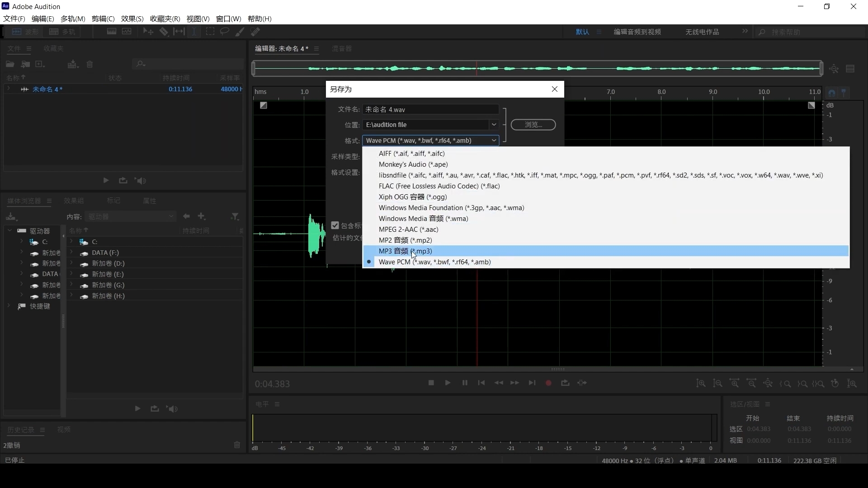Open the 效果(S) menu
The image size is (868, 488).
(132, 19)
